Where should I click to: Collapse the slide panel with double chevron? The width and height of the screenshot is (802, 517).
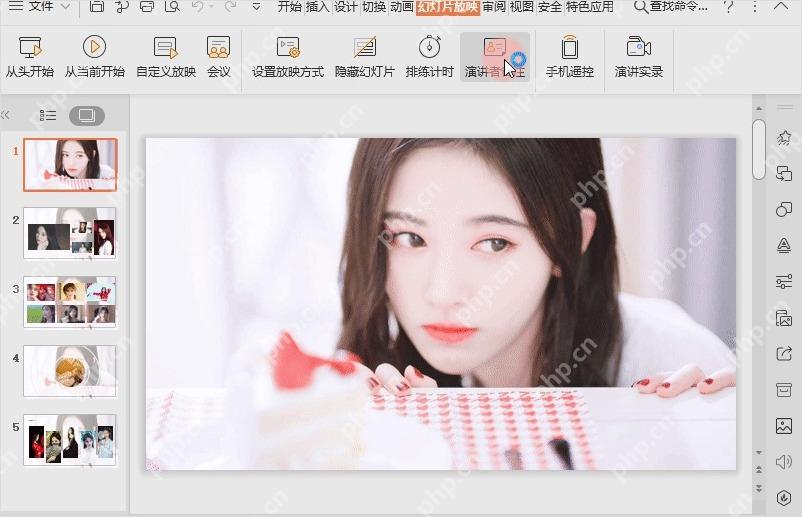pos(6,115)
